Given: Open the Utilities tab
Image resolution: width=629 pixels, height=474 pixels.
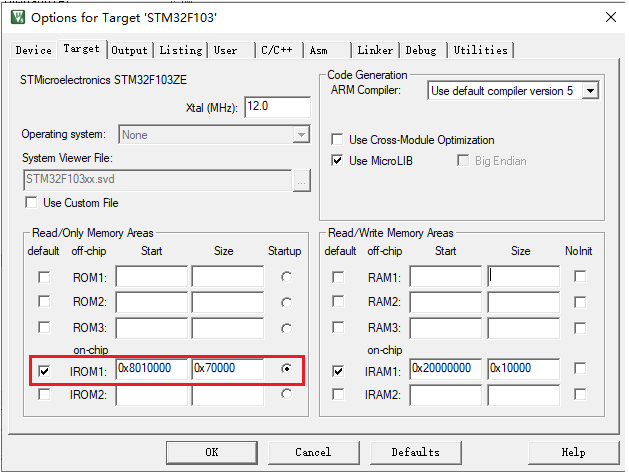Looking at the screenshot, I should 481,51.
